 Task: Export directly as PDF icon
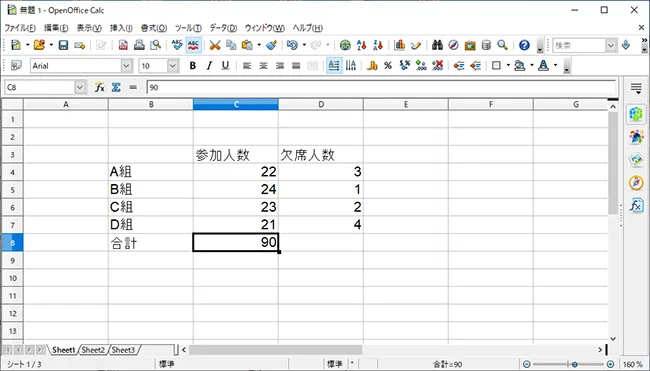(123, 45)
